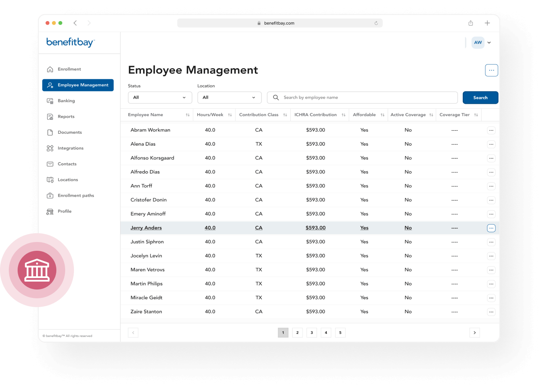Open row actions for Justin Siphron

coord(491,242)
